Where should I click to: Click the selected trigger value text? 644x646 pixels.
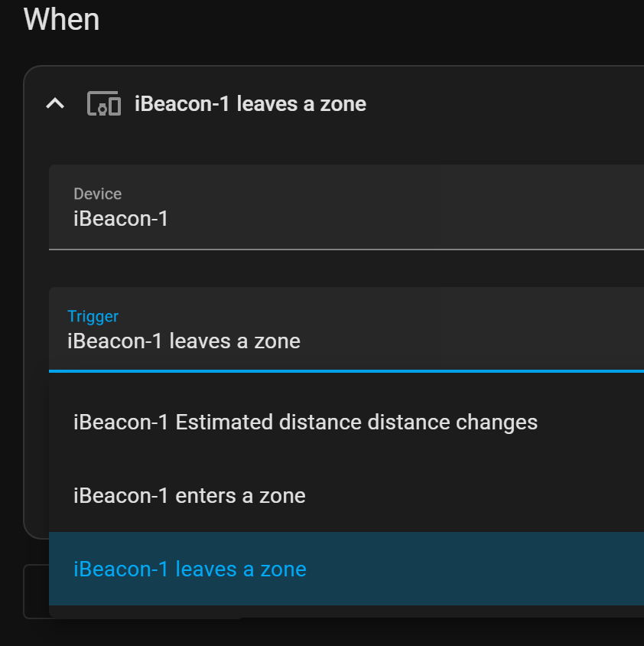pos(184,341)
